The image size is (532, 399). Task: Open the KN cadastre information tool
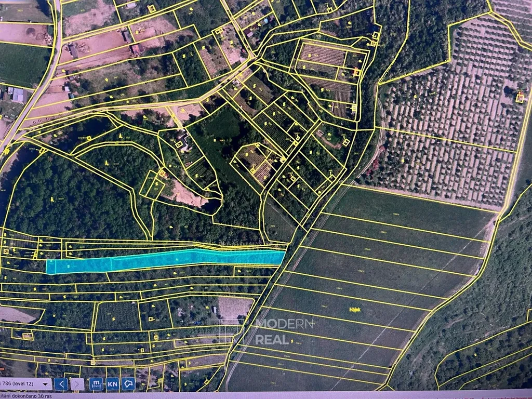[112, 384]
